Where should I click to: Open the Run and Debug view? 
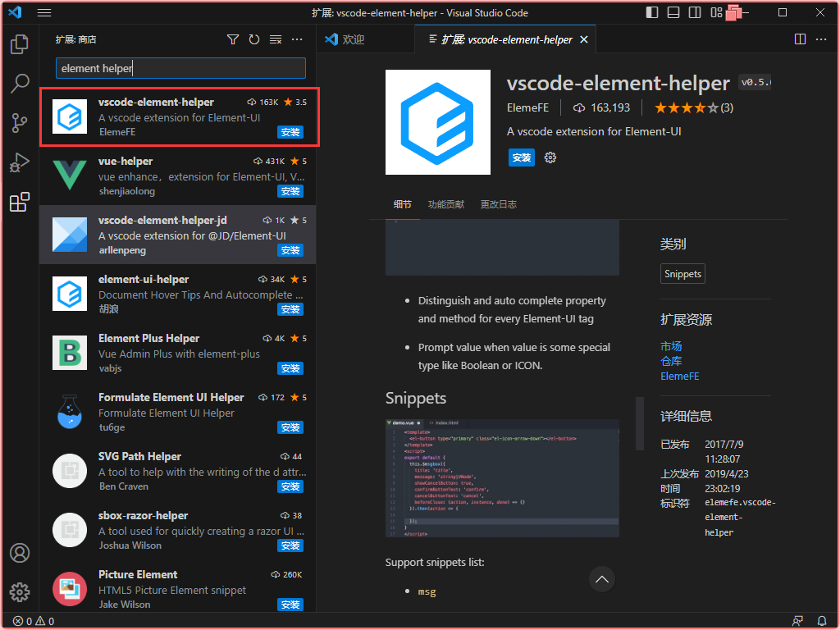(20, 162)
